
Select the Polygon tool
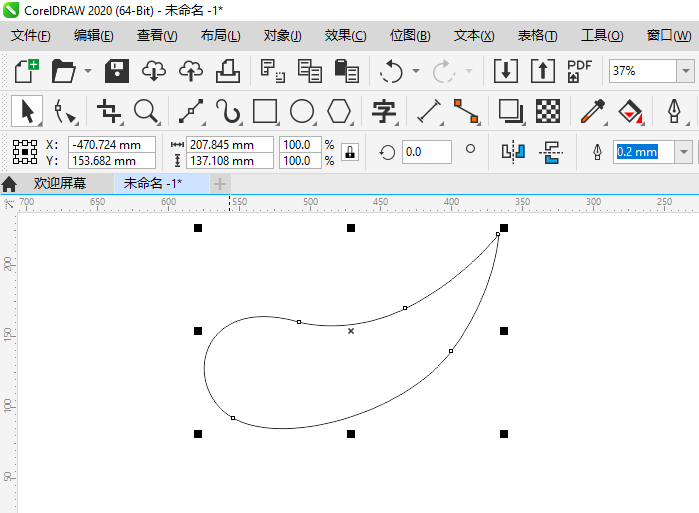pos(340,110)
